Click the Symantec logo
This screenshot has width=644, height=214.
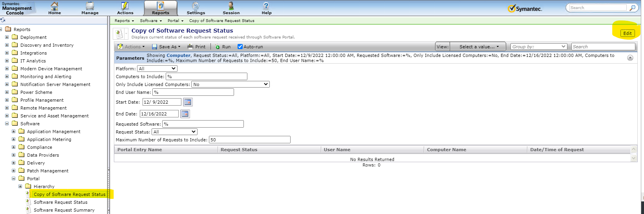[x=525, y=8]
